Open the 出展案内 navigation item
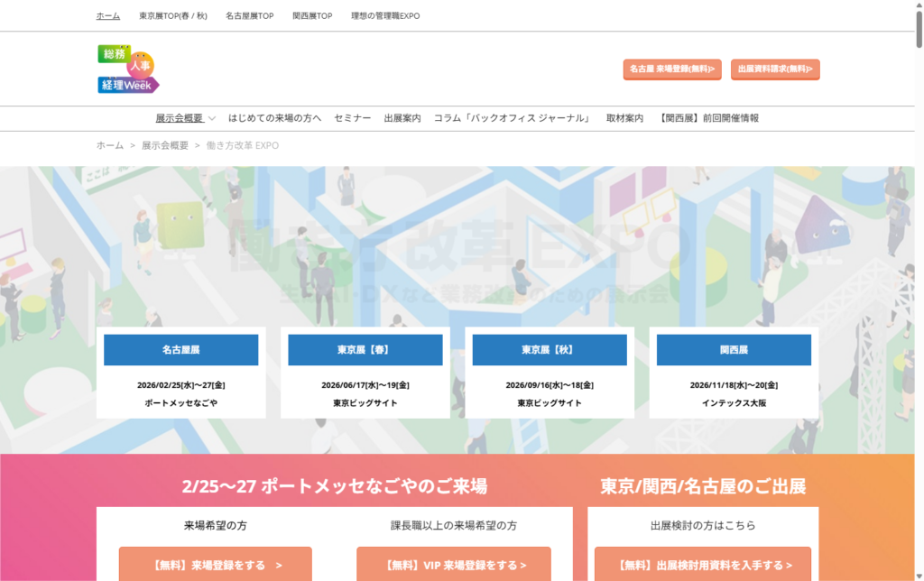This screenshot has height=581, width=924. [402, 118]
